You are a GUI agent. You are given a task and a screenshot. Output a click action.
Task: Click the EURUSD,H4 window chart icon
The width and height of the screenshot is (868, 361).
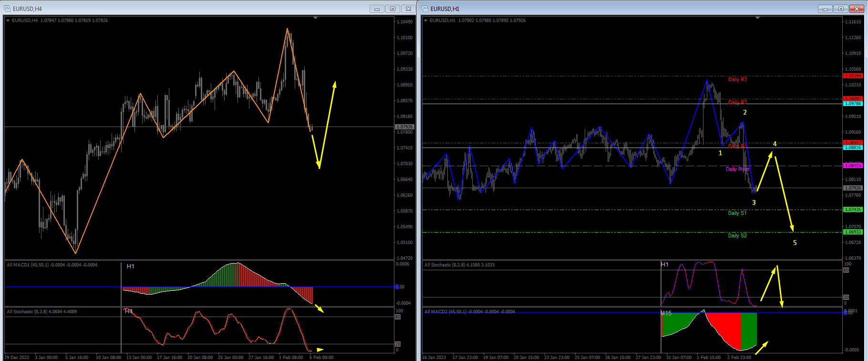7,9
